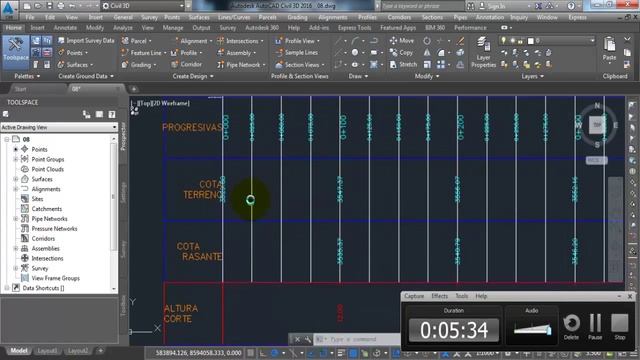Select Point Clouds in the tree
The image size is (640, 360).
(x=47, y=169)
